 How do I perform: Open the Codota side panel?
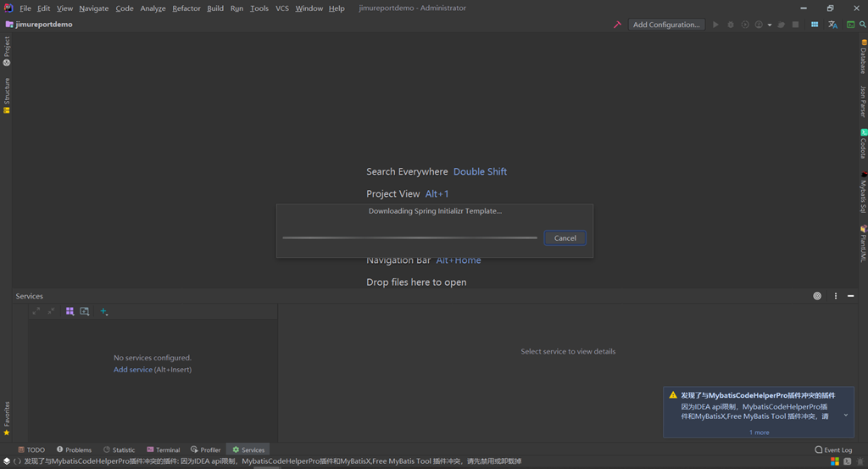[863, 144]
